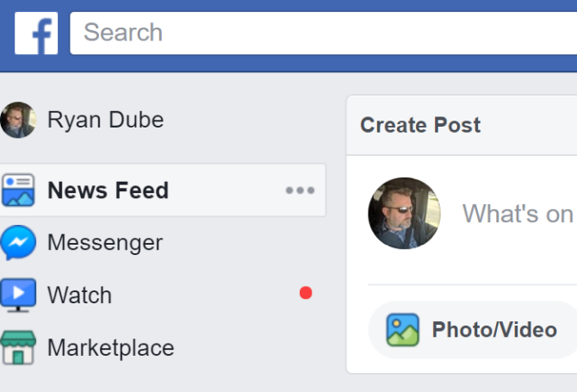Click the Messenger chat bubble icon

(x=18, y=243)
